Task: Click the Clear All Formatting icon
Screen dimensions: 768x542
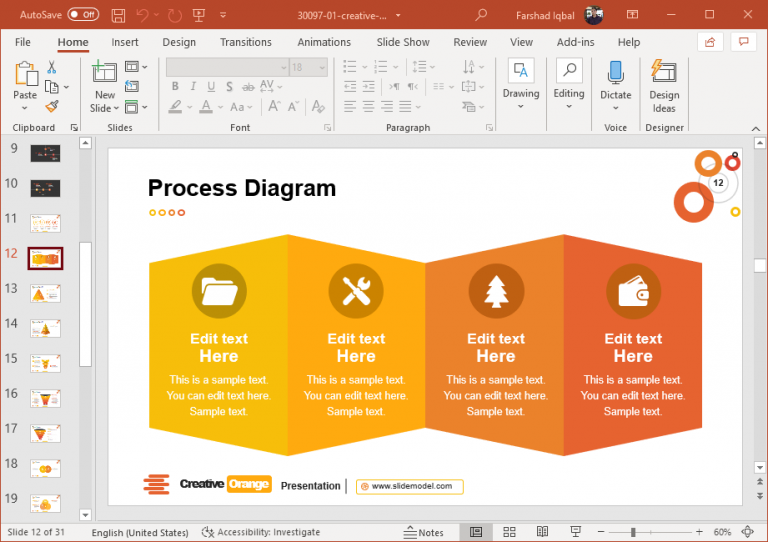Action: (318, 106)
